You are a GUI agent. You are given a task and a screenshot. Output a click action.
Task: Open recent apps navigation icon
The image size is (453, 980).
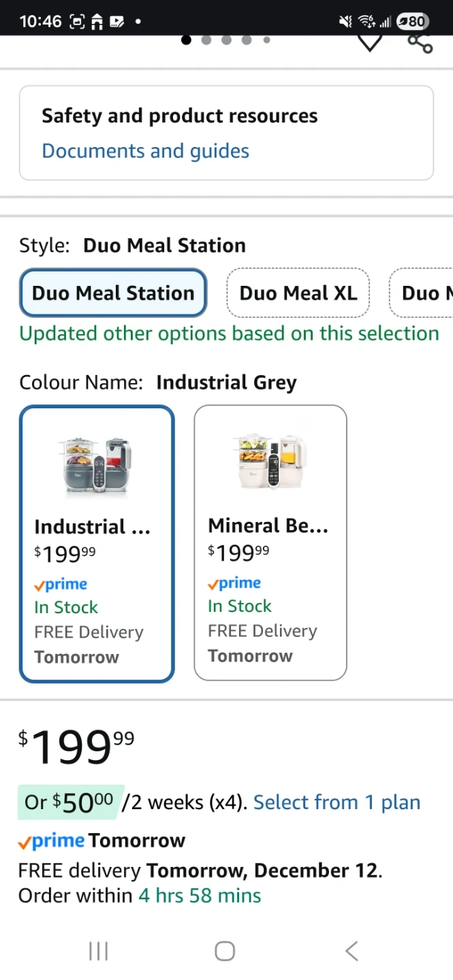(x=99, y=951)
